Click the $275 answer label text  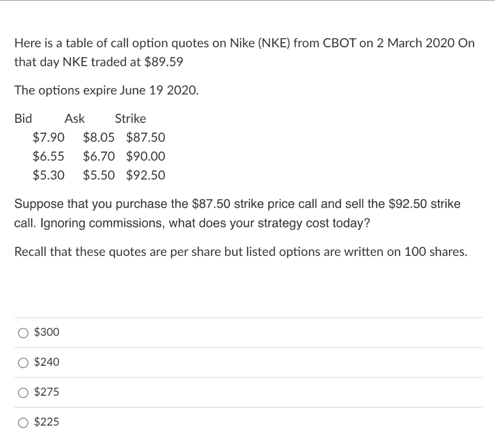47,392
